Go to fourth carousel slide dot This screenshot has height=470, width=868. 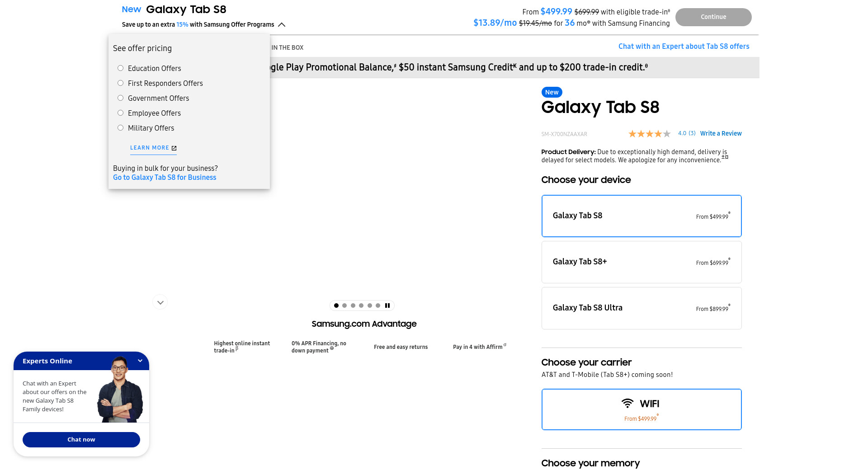pyautogui.click(x=361, y=305)
